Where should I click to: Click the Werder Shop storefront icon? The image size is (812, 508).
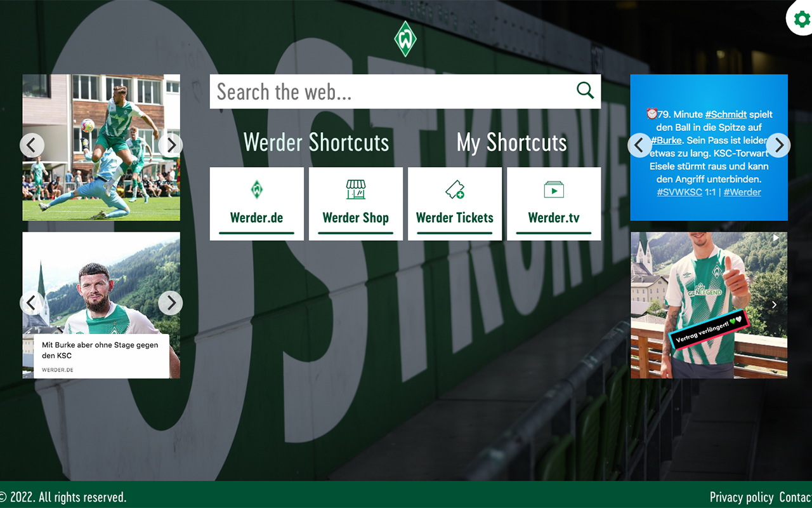[x=355, y=189]
